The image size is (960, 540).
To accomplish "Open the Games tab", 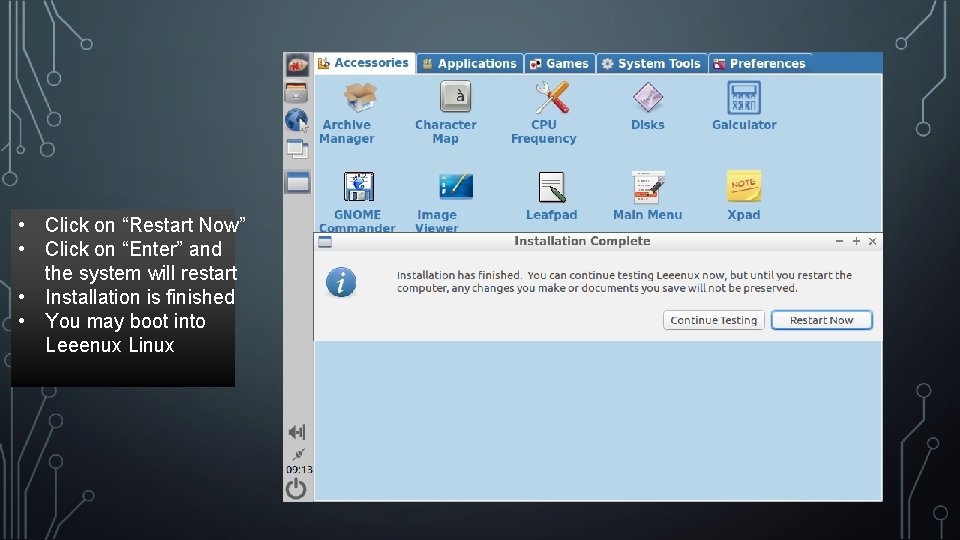I will (x=559, y=64).
